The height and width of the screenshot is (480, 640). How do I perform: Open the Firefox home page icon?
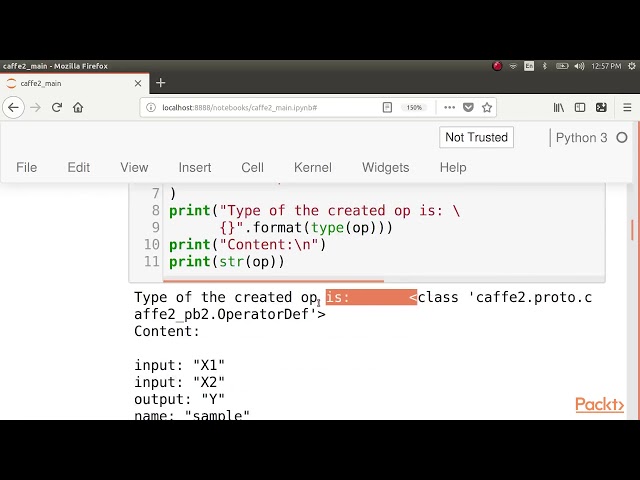pyautogui.click(x=78, y=107)
